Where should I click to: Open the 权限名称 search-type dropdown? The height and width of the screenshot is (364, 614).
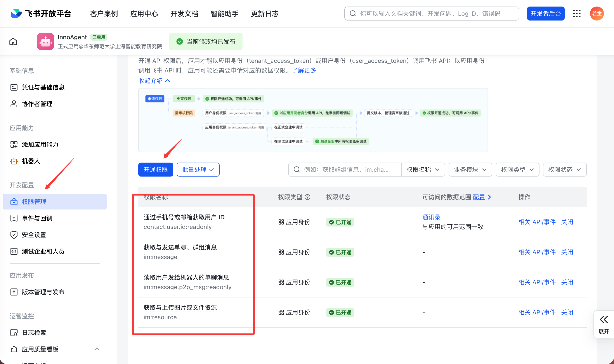click(x=423, y=170)
